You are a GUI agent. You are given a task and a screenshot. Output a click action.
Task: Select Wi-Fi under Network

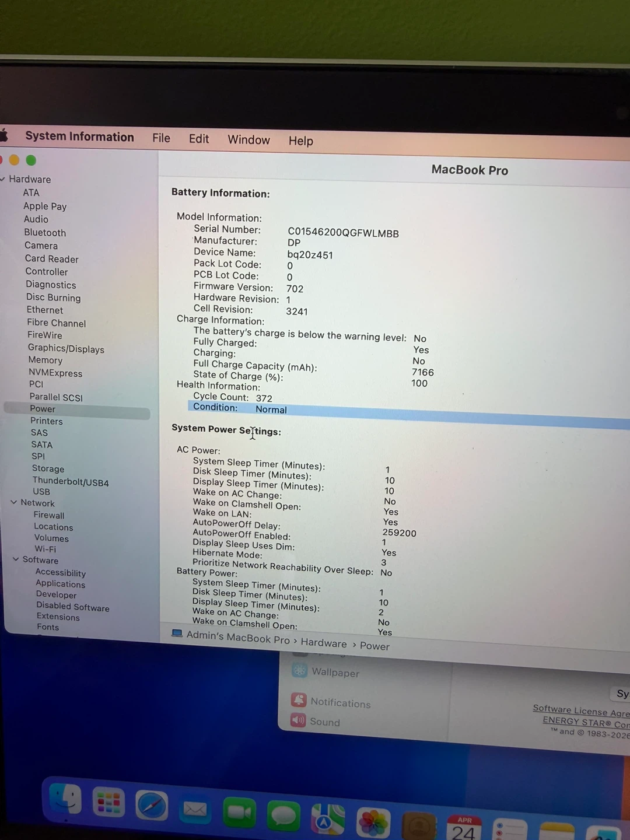click(45, 549)
